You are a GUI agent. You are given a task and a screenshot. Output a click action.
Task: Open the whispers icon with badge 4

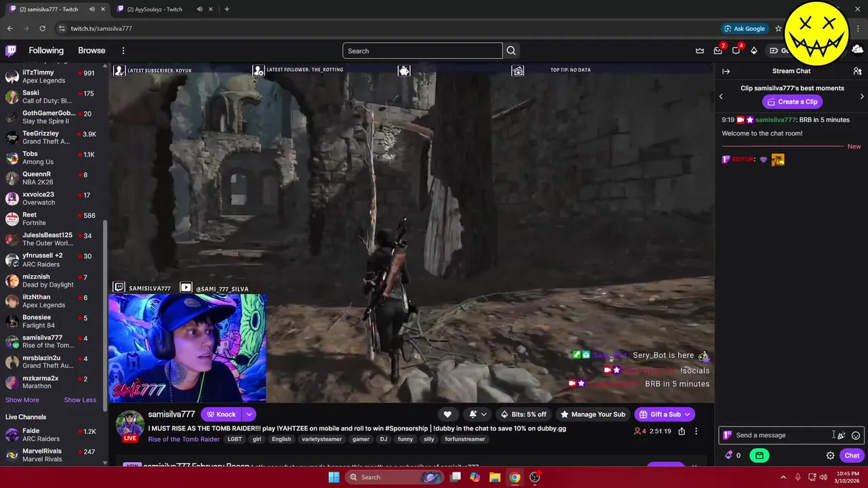pos(736,50)
